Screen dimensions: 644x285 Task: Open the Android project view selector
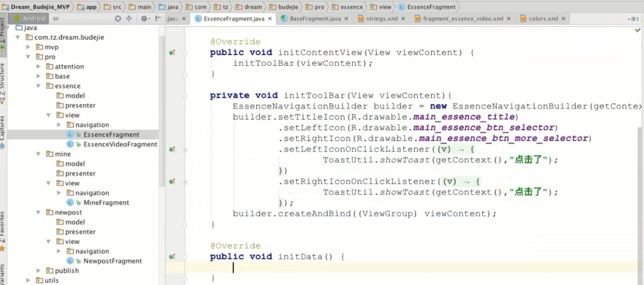tap(30, 19)
